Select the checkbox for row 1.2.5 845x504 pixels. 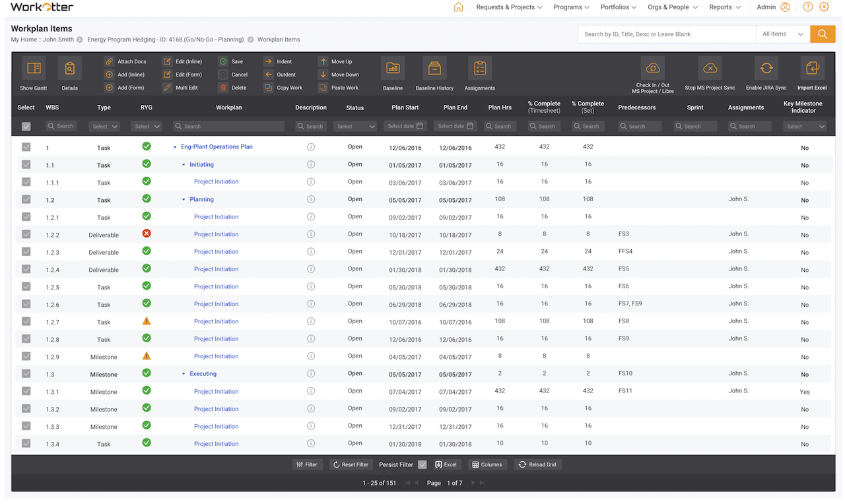[x=26, y=286]
